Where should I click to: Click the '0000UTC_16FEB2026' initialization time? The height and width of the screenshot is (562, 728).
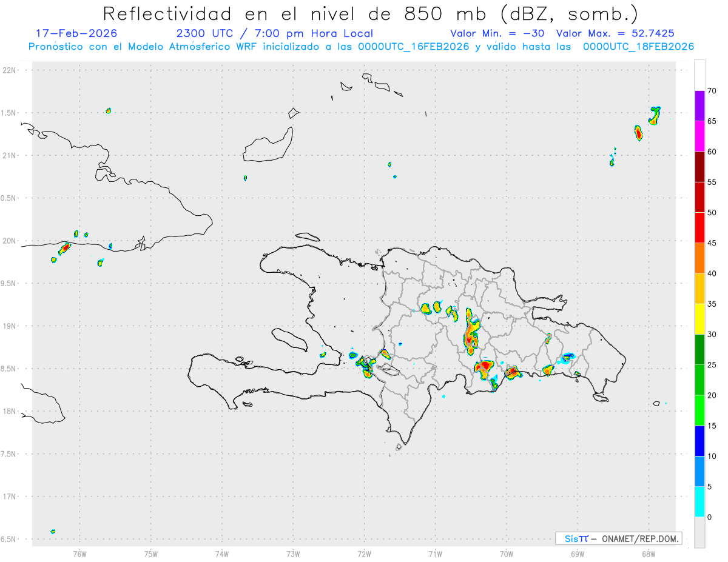click(x=414, y=47)
